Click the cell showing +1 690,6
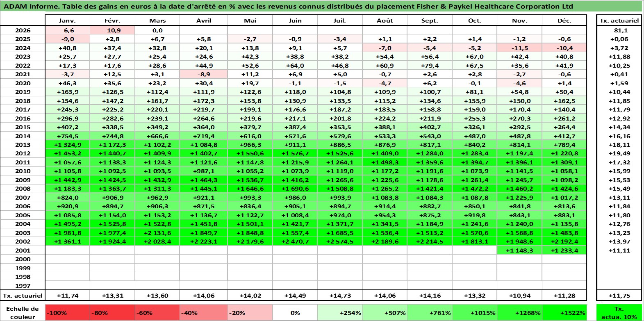The image size is (644, 321). coord(295,189)
